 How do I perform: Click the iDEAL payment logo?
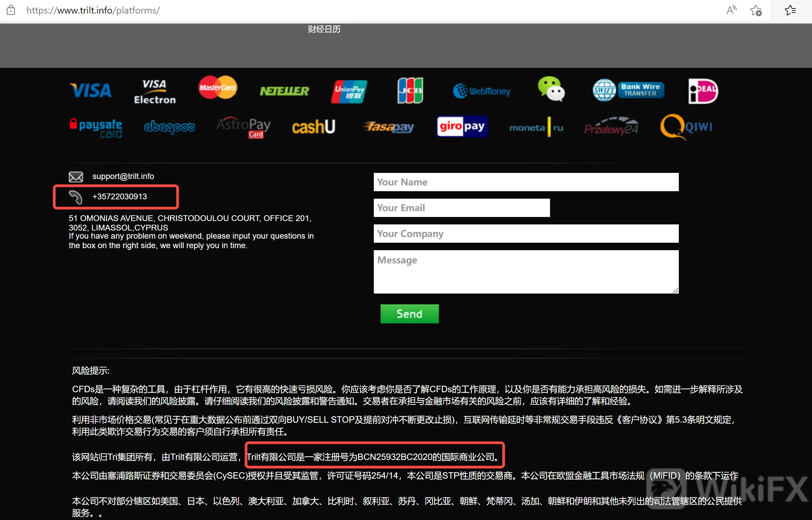(703, 91)
